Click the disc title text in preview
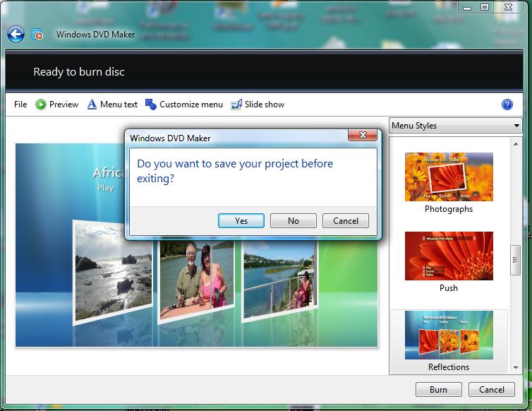532x411 pixels. point(109,173)
